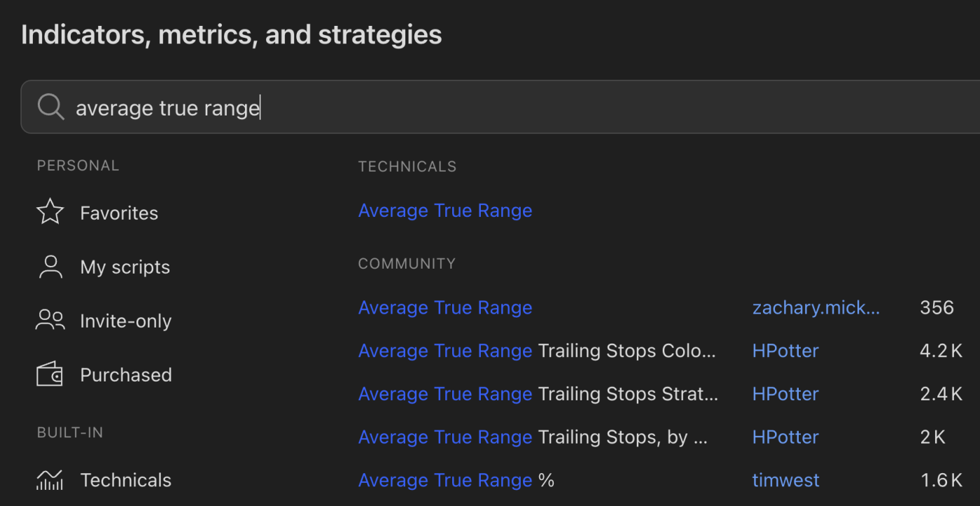Viewport: 980px width, 506px height.
Task: Switch to the Invite-only category
Action: (125, 321)
